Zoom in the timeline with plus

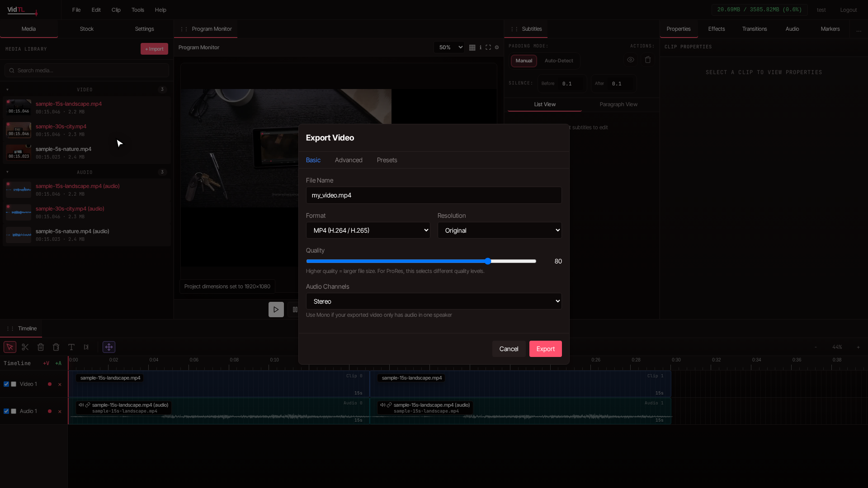pos(858,347)
